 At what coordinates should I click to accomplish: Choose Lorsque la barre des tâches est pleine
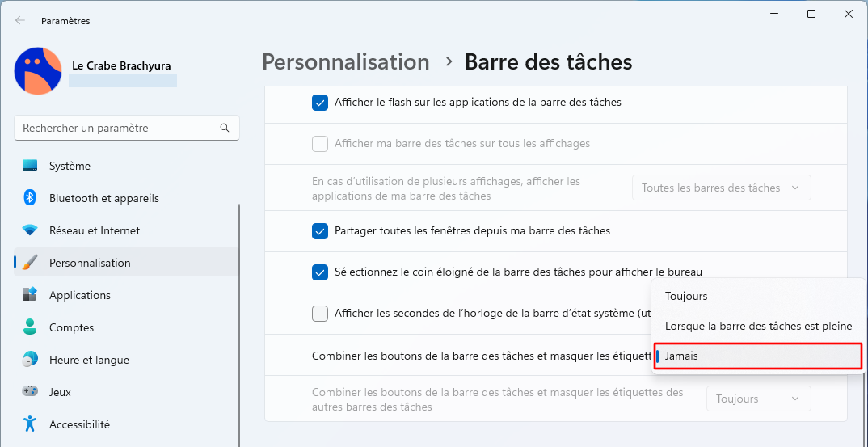758,327
